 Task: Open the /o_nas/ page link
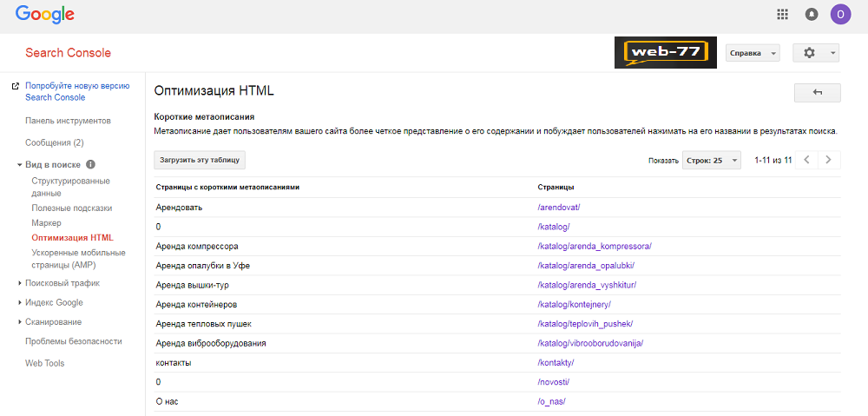point(551,401)
